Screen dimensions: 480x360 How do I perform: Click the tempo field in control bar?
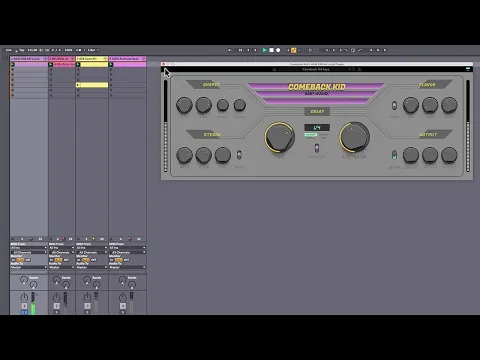(32, 50)
